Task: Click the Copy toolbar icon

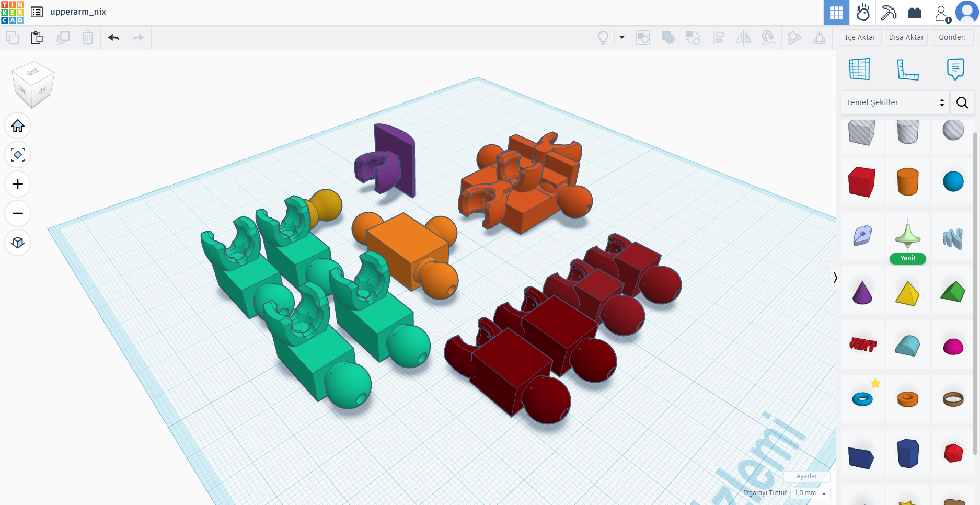Action: tap(13, 38)
